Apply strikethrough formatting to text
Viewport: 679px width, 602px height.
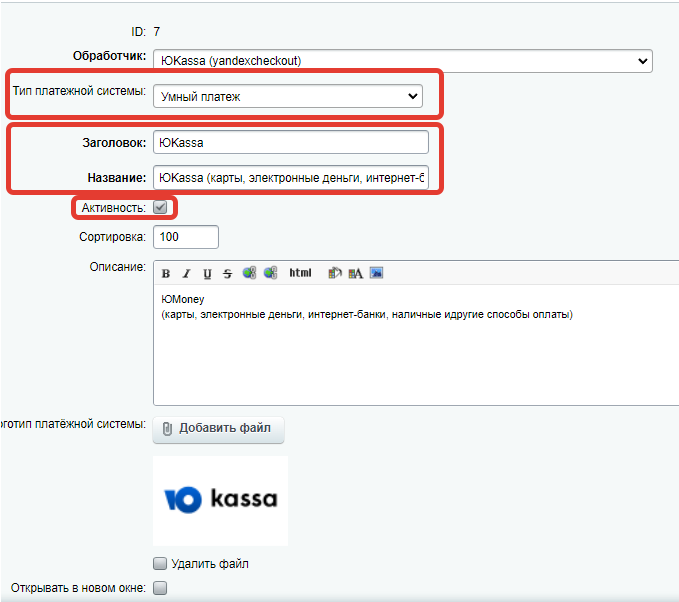[x=227, y=273]
